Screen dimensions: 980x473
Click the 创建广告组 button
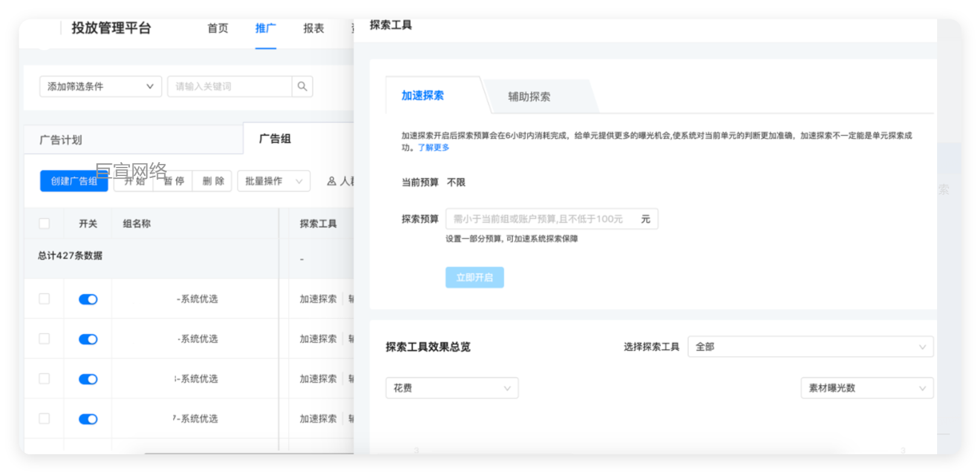pos(74,181)
